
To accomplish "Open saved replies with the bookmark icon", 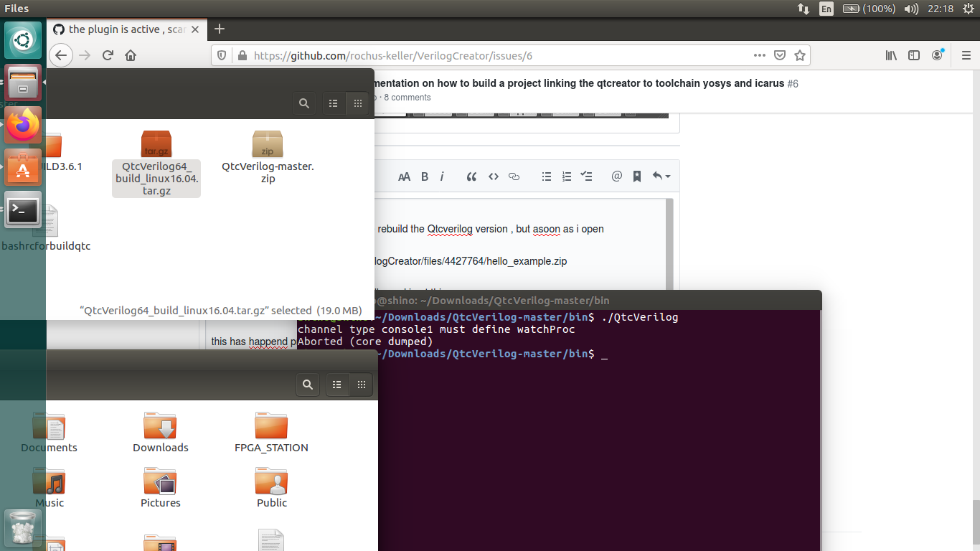I will point(637,176).
